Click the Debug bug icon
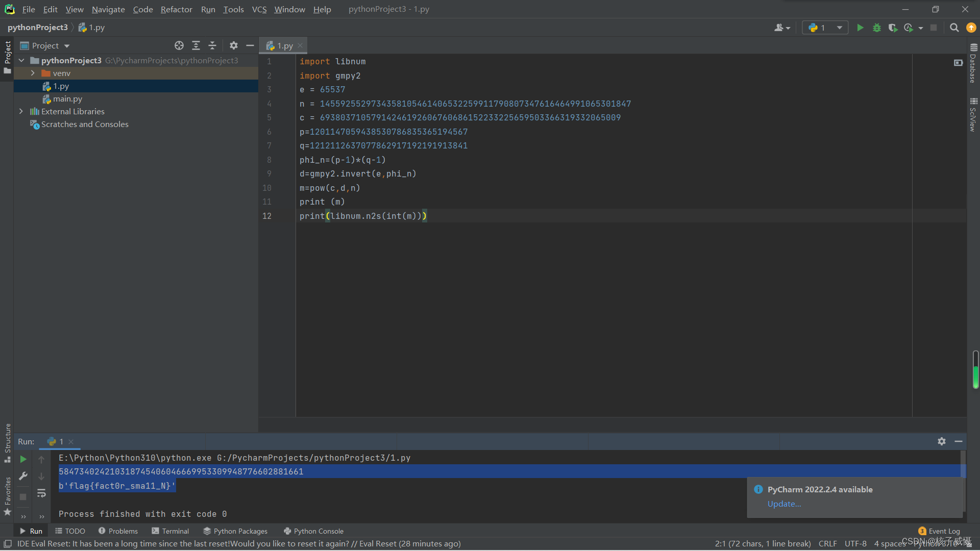Screen dimensions: 980x551 click(876, 28)
